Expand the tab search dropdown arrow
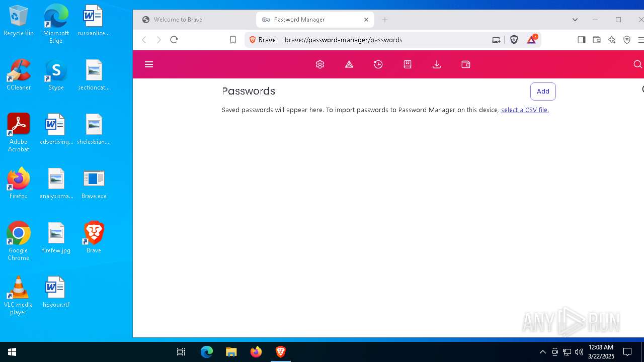This screenshot has height=362, width=644. click(x=575, y=20)
